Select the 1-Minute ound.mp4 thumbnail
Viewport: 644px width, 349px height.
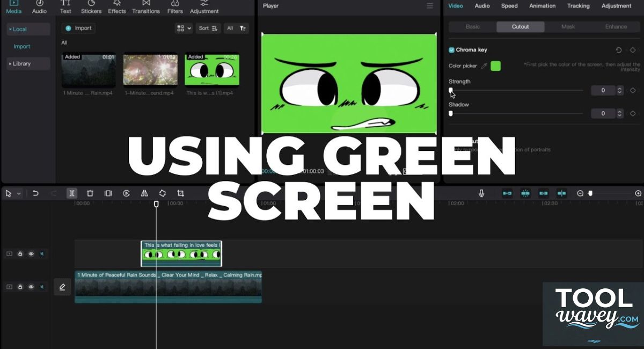point(150,70)
